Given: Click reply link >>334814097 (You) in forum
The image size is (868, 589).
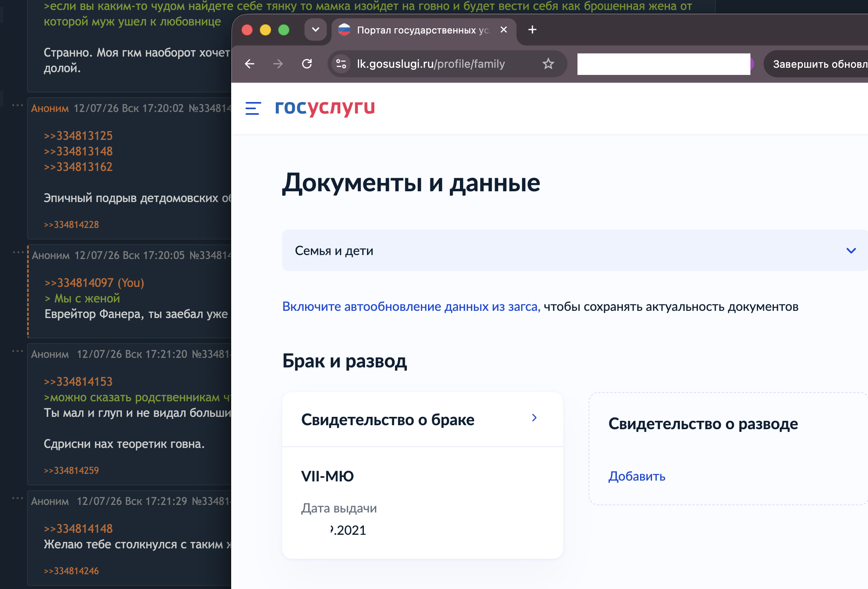Looking at the screenshot, I should tap(94, 283).
